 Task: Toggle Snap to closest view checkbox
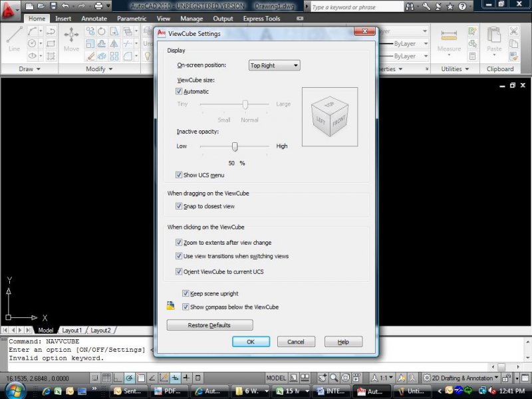coord(179,206)
